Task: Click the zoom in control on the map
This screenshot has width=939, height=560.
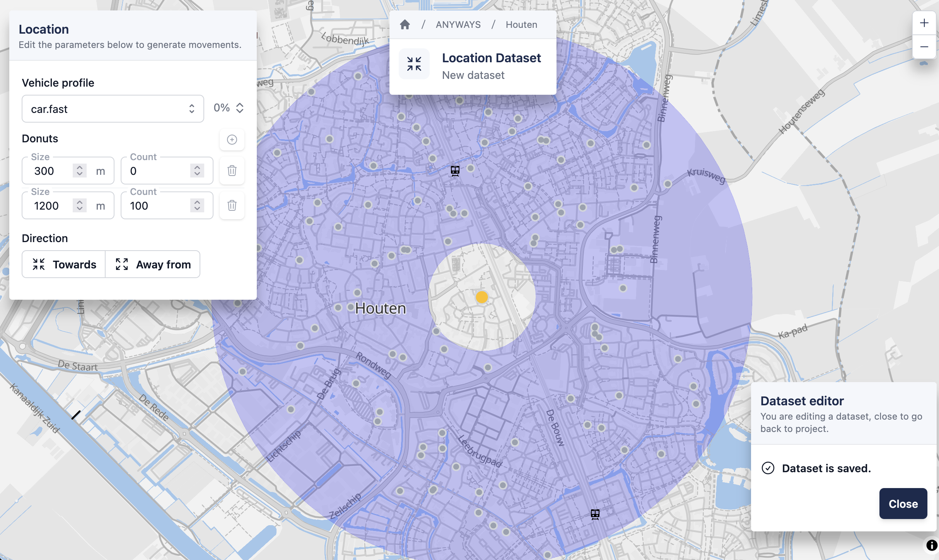Action: 925,22
